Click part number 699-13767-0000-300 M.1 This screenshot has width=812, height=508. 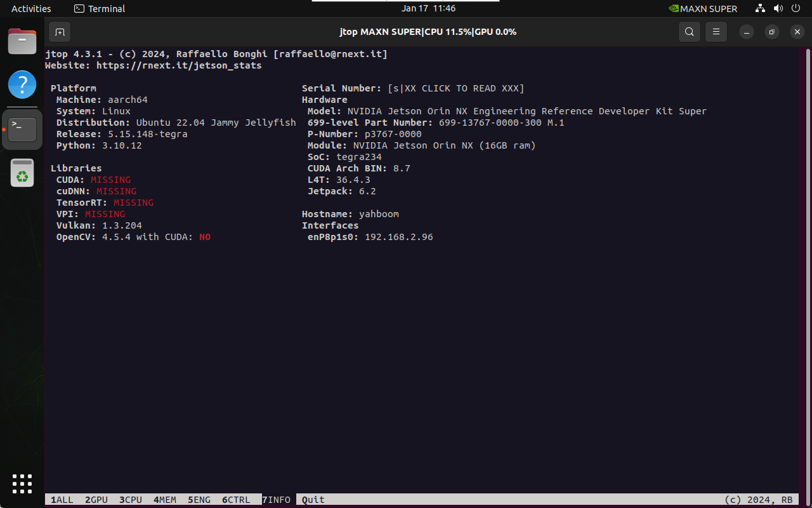(x=502, y=123)
